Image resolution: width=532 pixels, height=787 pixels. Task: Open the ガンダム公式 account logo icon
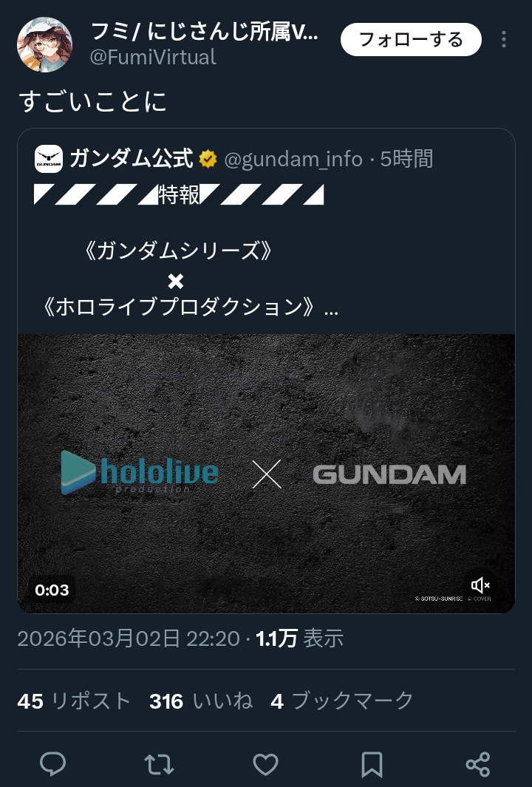point(49,159)
